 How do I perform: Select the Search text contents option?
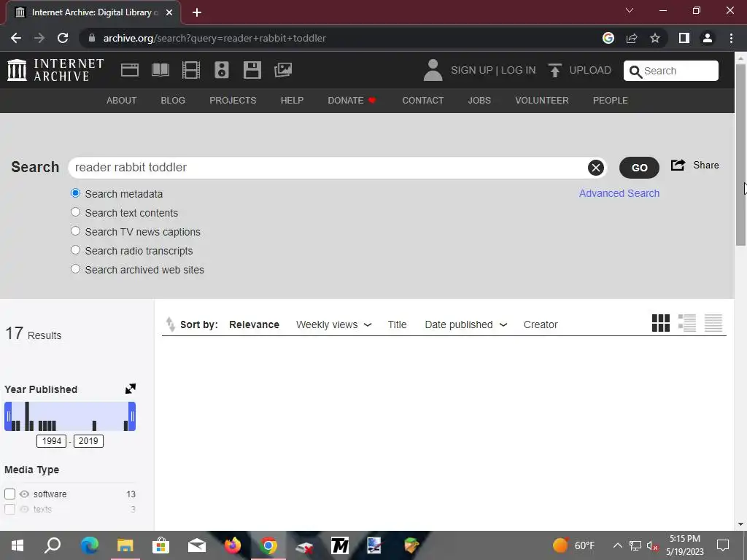tap(75, 212)
